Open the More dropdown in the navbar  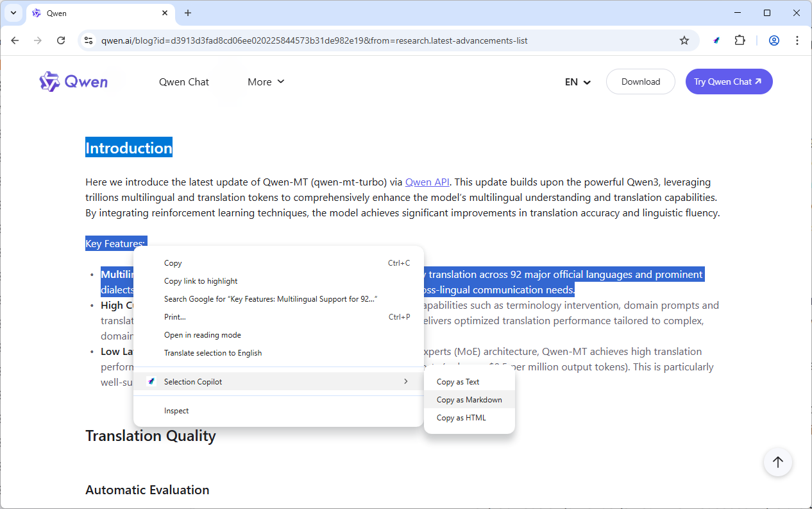click(266, 82)
